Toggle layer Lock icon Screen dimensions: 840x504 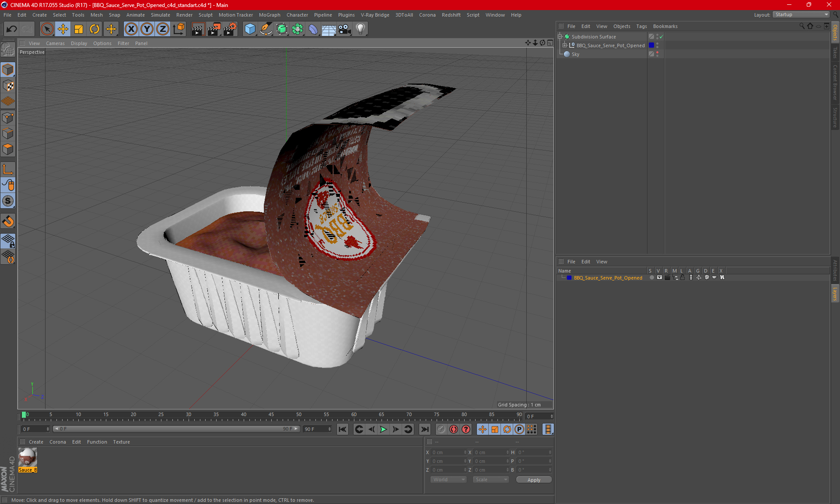click(x=682, y=277)
